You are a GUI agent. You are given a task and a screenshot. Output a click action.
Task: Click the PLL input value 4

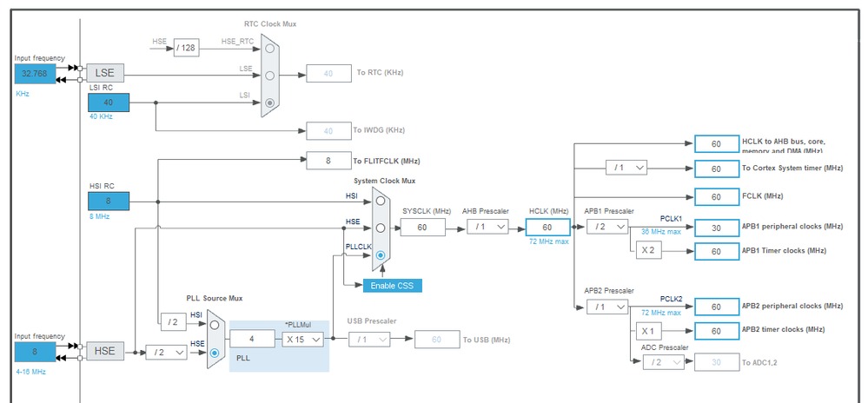pyautogui.click(x=253, y=339)
